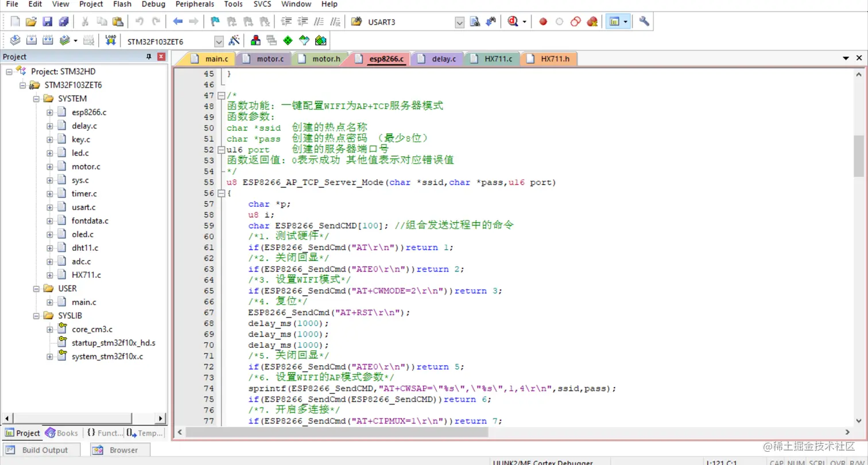Rebuild all target files
868x465 pixels.
pyautogui.click(x=48, y=41)
